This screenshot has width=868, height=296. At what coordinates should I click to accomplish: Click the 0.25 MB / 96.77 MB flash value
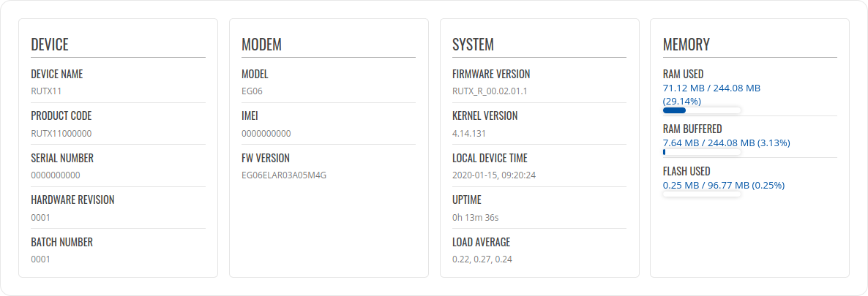(723, 185)
